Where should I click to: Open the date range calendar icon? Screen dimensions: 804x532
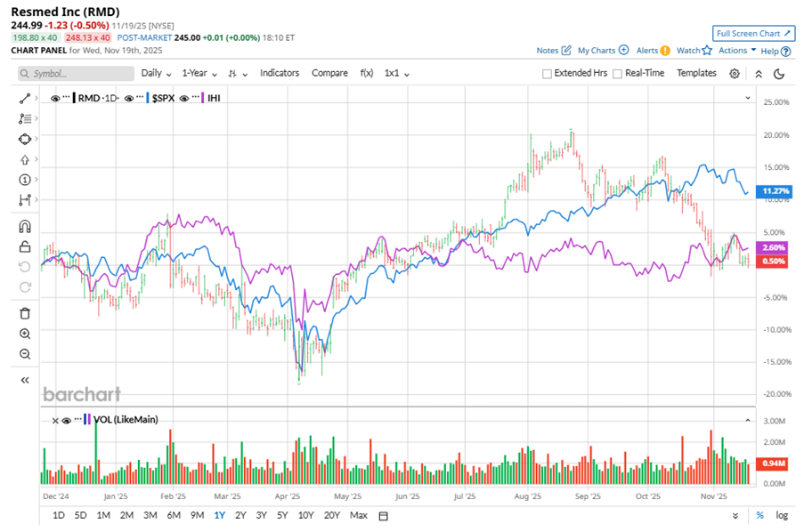(x=383, y=516)
